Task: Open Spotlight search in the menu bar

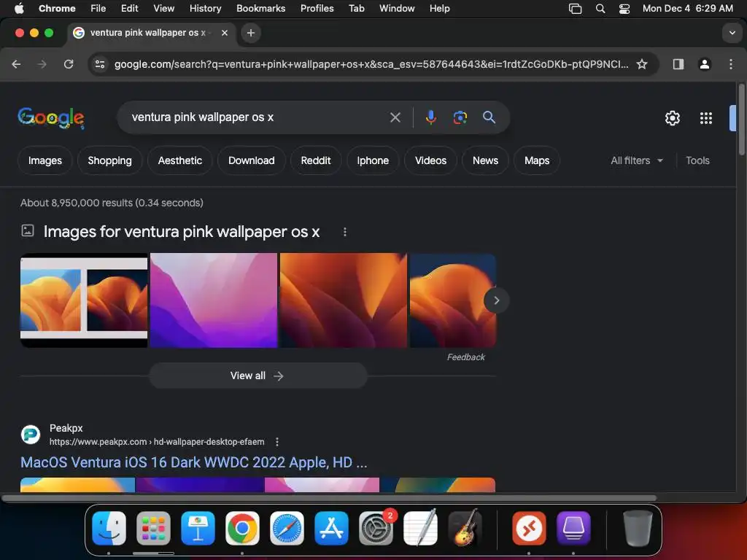Action: point(600,9)
